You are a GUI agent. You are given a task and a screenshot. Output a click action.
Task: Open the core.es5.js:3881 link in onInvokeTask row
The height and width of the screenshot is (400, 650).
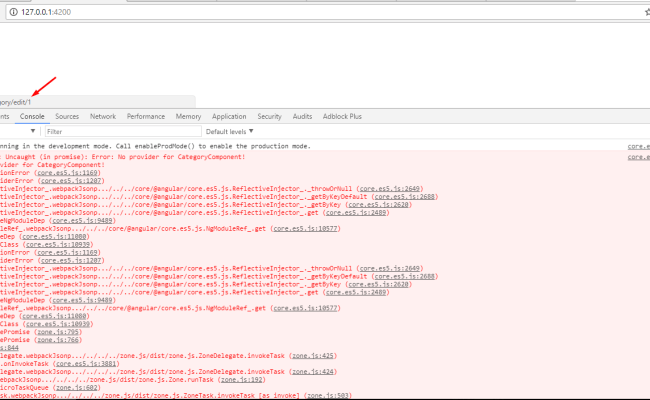(86, 364)
